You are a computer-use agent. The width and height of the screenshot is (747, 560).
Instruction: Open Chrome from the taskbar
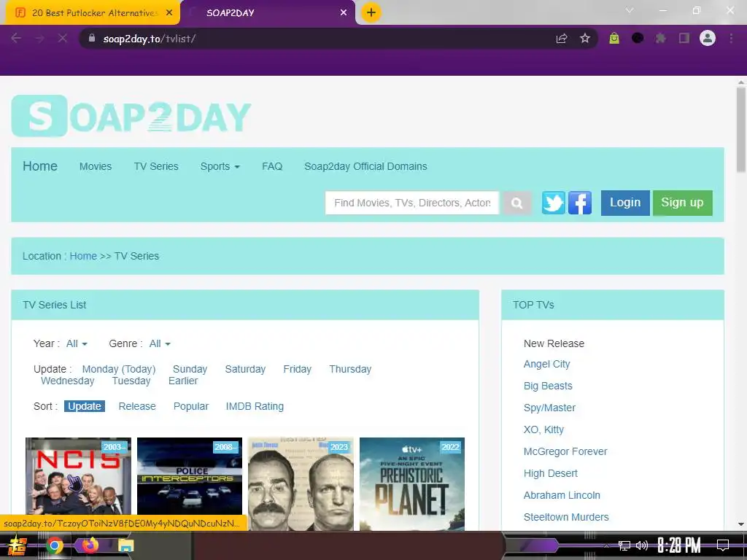tap(54, 546)
